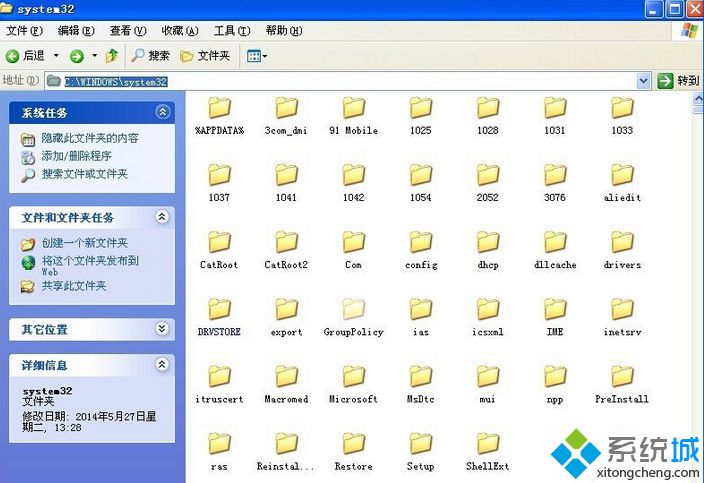Click the export folder name label

286,332
